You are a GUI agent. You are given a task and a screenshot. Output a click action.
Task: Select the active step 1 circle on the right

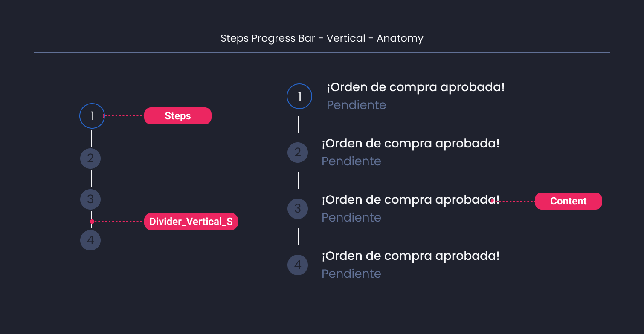click(x=299, y=96)
